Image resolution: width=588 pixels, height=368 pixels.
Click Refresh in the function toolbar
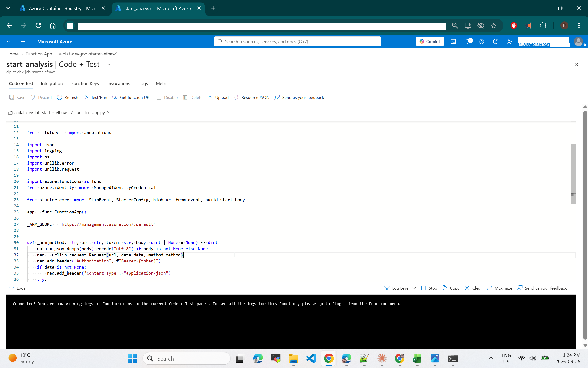pos(68,97)
